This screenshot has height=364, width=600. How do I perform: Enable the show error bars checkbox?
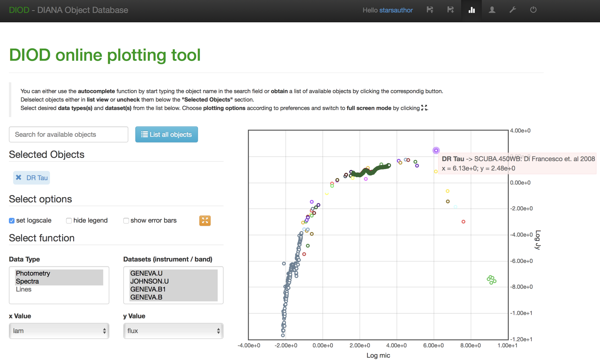pyautogui.click(x=126, y=221)
